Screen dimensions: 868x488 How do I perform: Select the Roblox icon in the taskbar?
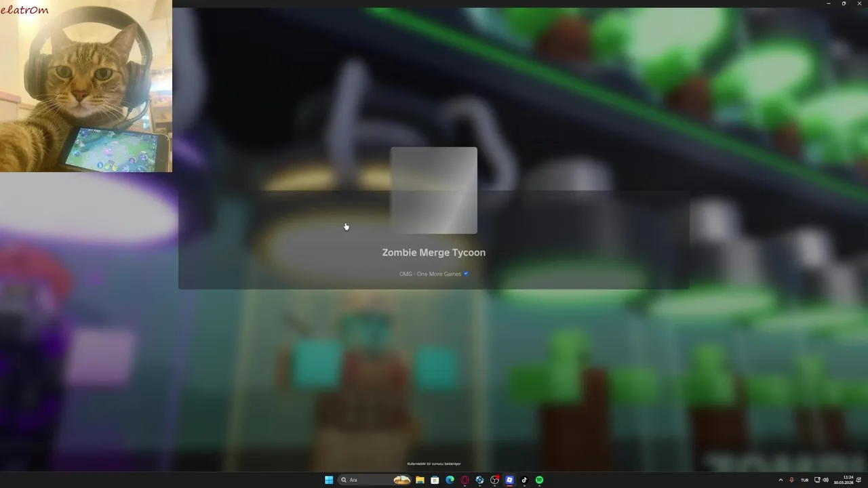pos(509,480)
